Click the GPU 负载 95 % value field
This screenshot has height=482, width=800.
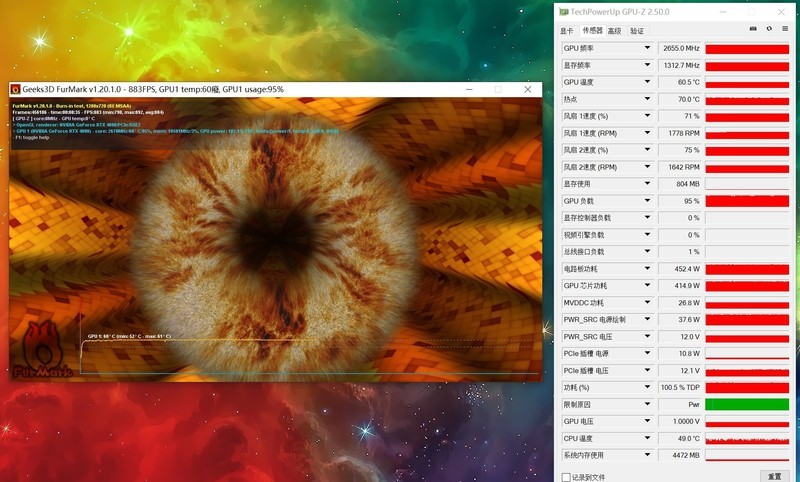[x=680, y=201]
